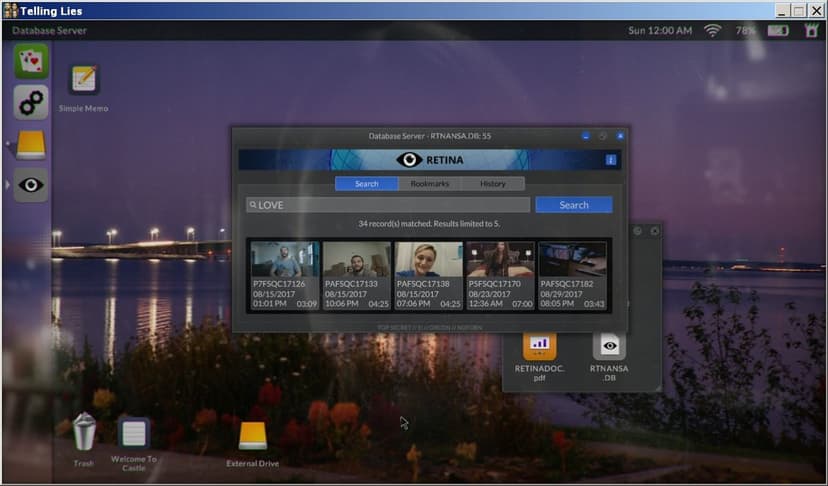Open the gears settings icon in the dock
Screen dimensions: 828x486
point(31,102)
